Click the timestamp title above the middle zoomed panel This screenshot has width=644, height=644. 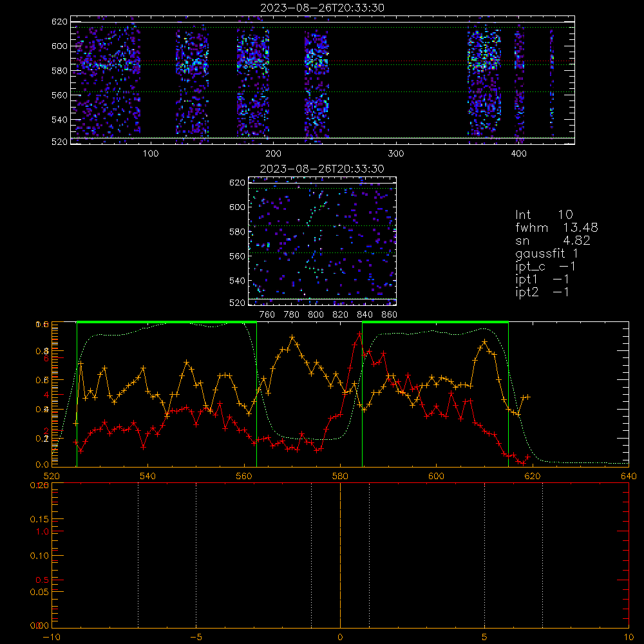click(322, 169)
